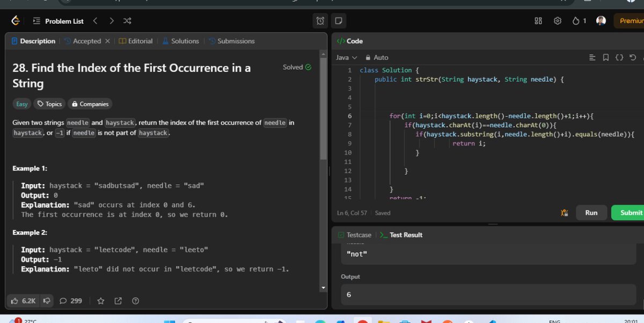Click the Example 1 heading
644x323 pixels.
[x=30, y=168]
